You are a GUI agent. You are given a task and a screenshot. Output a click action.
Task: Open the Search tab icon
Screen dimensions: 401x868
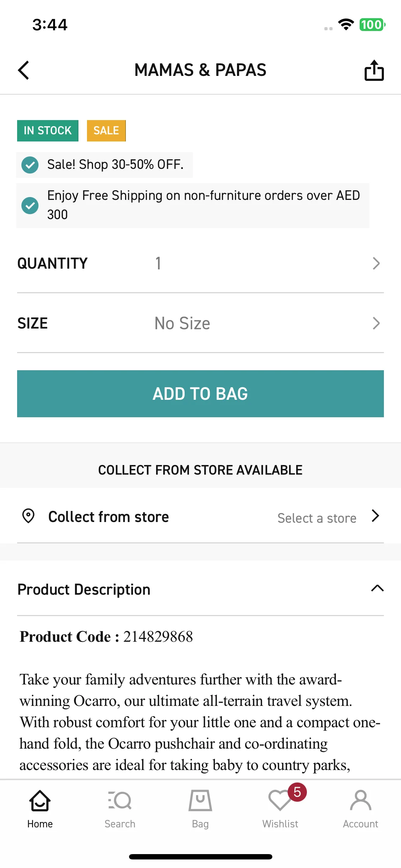pos(120,800)
